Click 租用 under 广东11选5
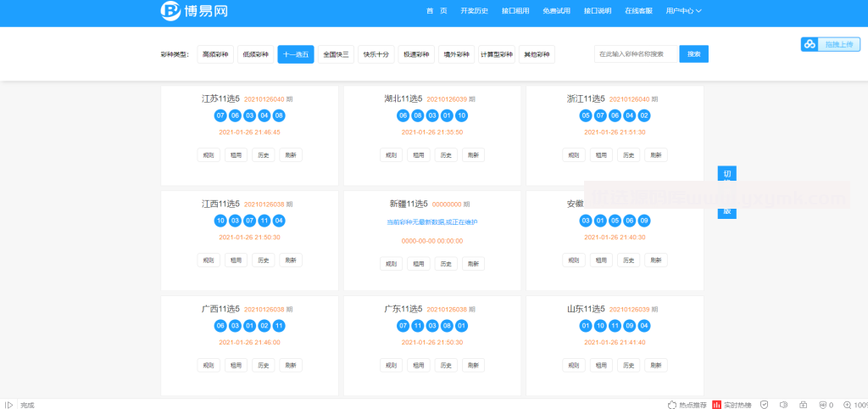 (x=419, y=366)
